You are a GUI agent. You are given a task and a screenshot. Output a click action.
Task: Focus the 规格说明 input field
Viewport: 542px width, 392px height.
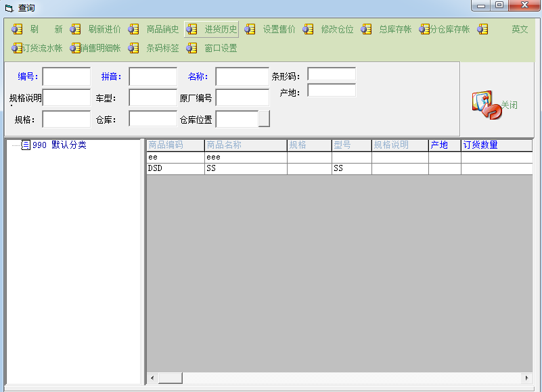[66, 98]
